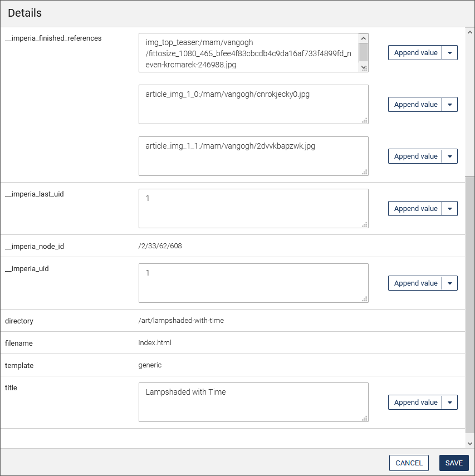Click the __imperia_uid label

point(27,269)
